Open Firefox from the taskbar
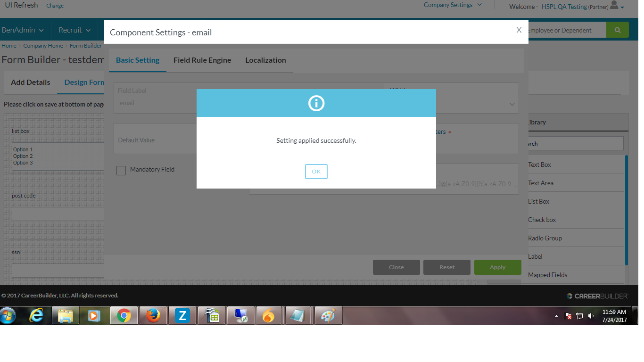Viewport: 644px width, 362px height. [153, 316]
